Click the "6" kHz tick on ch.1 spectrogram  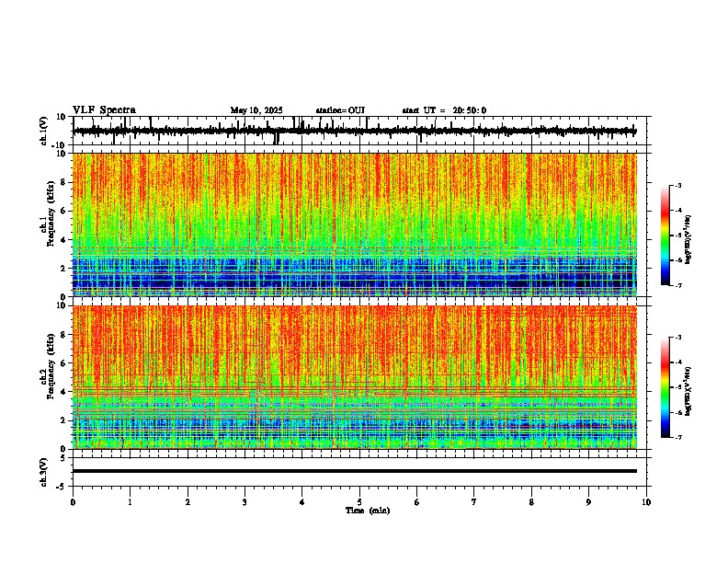point(63,211)
